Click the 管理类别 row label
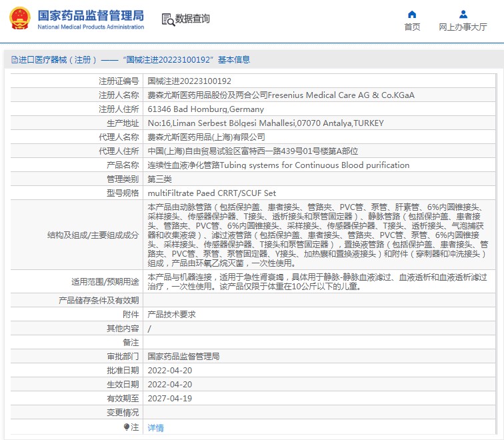The height and width of the screenshot is (440, 504). [123, 179]
